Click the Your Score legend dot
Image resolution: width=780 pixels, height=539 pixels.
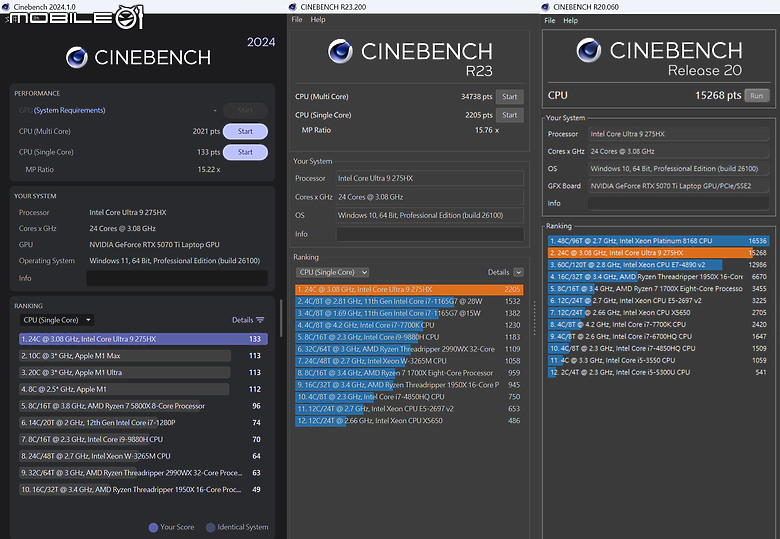pyautogui.click(x=153, y=527)
